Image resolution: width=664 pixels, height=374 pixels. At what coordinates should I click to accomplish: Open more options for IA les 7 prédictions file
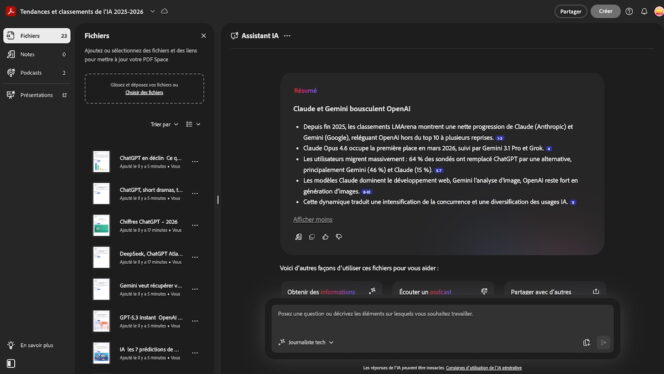tap(195, 353)
